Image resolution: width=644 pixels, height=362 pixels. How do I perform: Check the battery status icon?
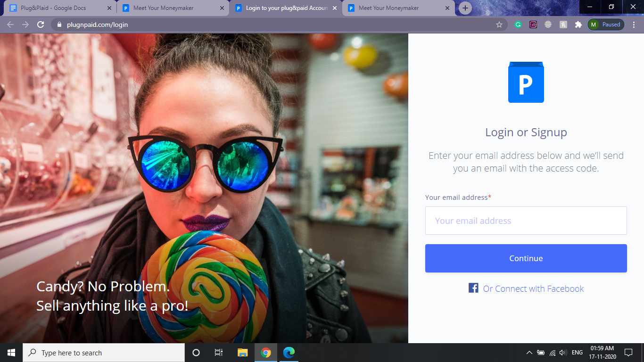[541, 353]
